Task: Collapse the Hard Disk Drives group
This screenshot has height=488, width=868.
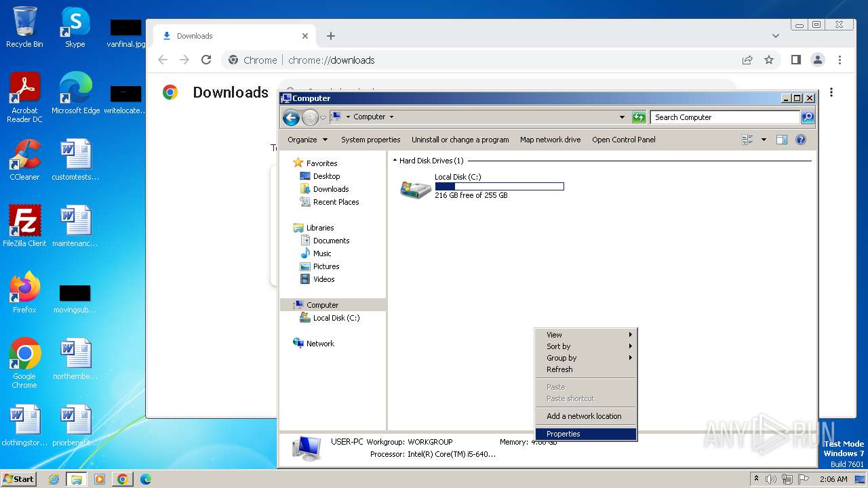Action: point(395,161)
